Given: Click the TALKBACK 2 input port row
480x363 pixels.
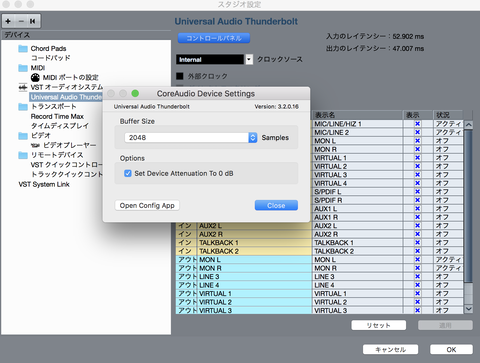Looking at the screenshot, I should pyautogui.click(x=244, y=251).
